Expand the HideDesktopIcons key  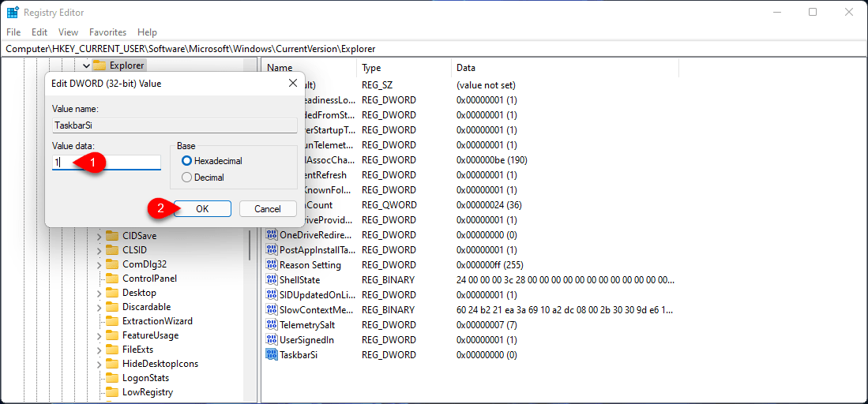(99, 365)
